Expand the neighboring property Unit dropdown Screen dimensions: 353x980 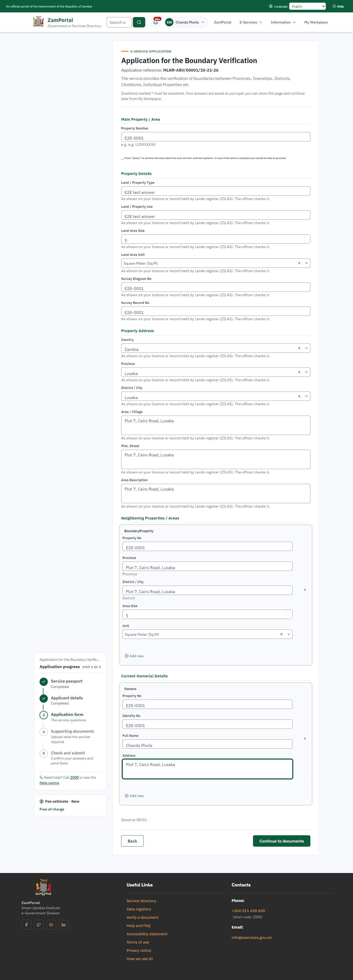click(x=288, y=634)
